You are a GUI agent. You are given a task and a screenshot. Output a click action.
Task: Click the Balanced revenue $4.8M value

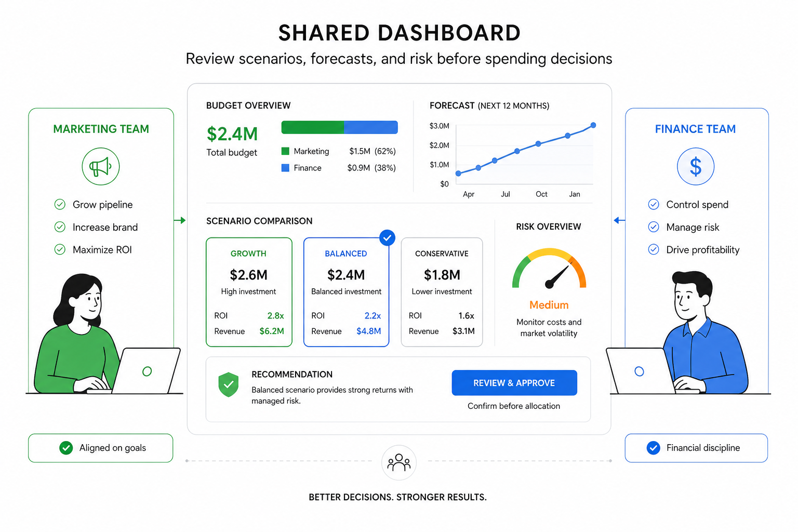[x=369, y=331]
